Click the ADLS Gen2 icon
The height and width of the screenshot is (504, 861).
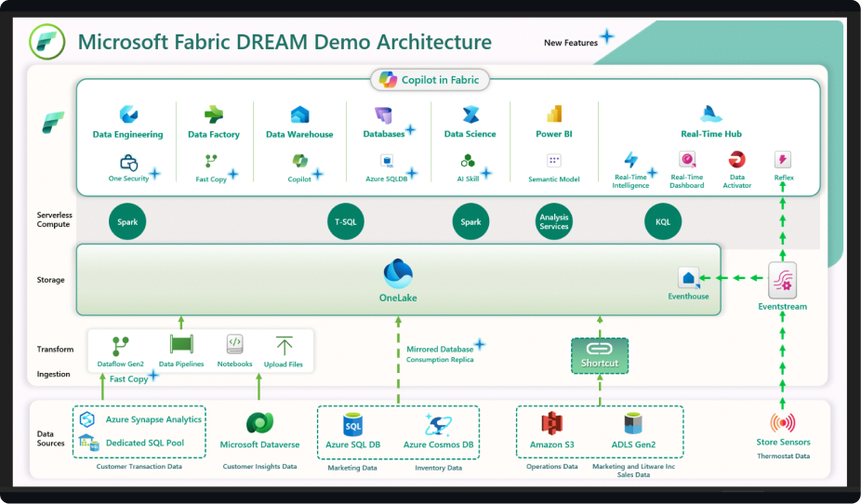pyautogui.click(x=633, y=424)
